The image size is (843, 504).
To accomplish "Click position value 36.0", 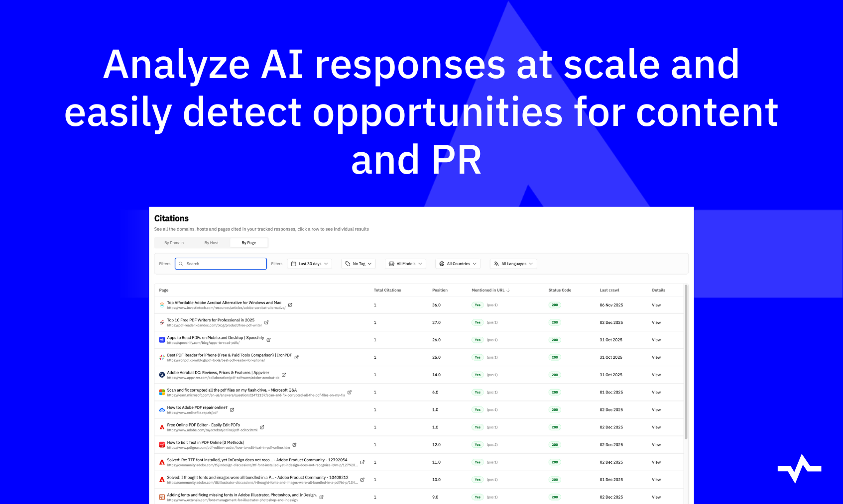I will (x=436, y=305).
